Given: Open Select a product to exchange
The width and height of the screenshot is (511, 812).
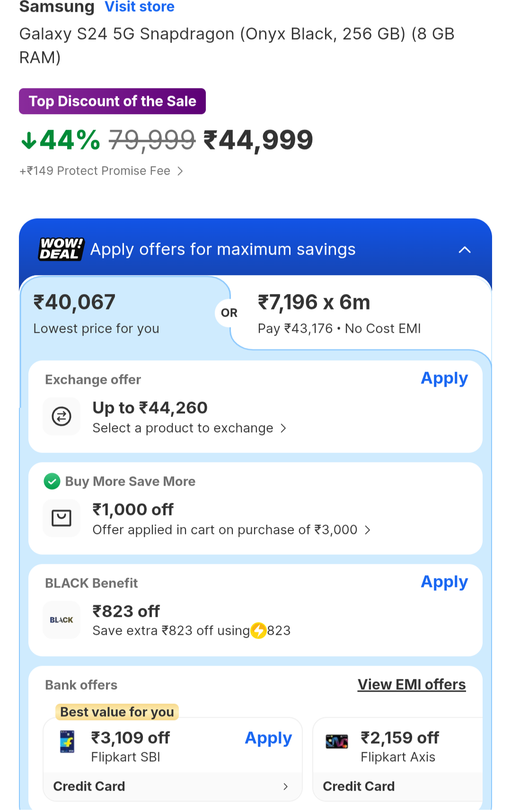Looking at the screenshot, I should click(189, 428).
